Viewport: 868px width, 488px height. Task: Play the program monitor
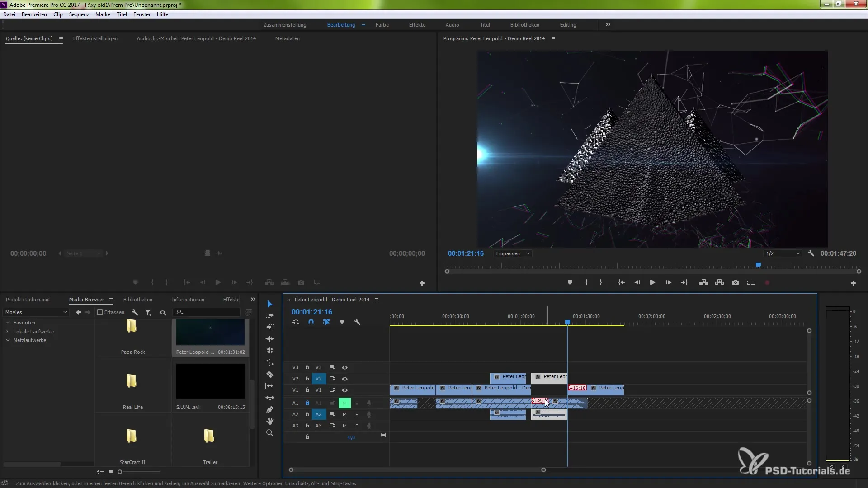[x=652, y=282]
